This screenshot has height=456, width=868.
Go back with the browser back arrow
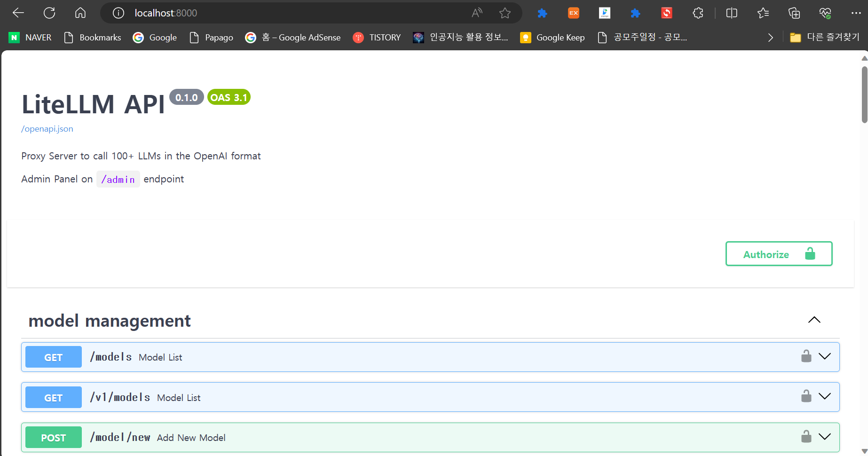[x=18, y=13]
